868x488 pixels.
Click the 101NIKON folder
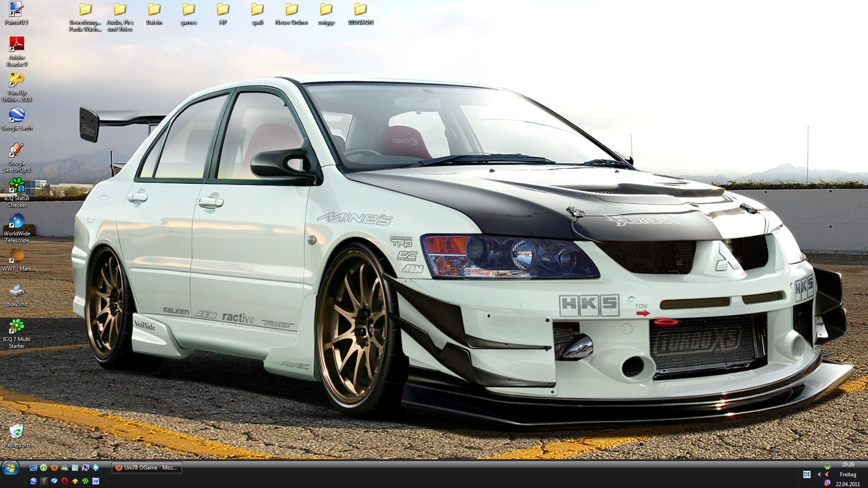360,10
